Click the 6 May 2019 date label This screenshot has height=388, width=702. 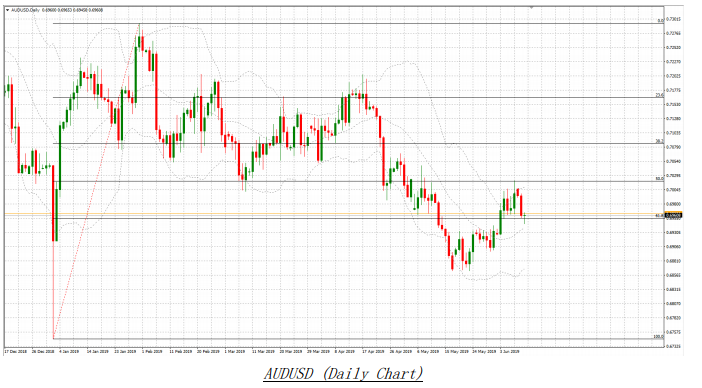tap(428, 352)
